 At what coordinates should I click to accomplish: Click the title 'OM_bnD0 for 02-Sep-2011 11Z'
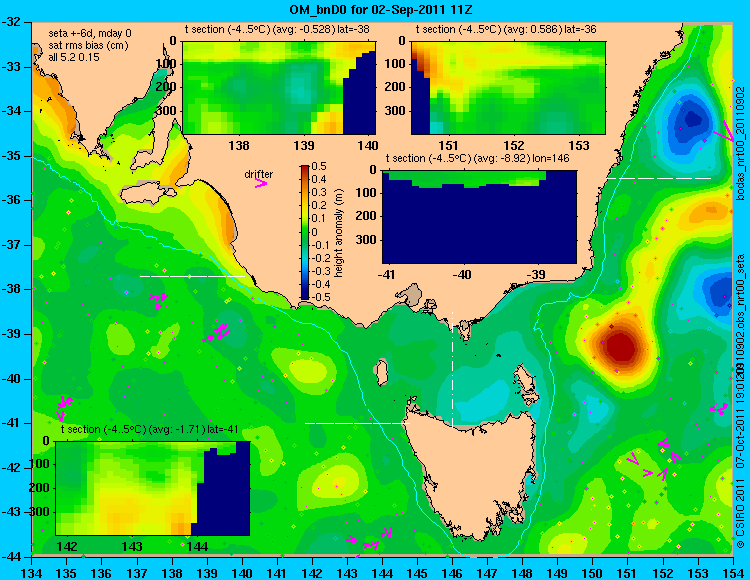381,9
